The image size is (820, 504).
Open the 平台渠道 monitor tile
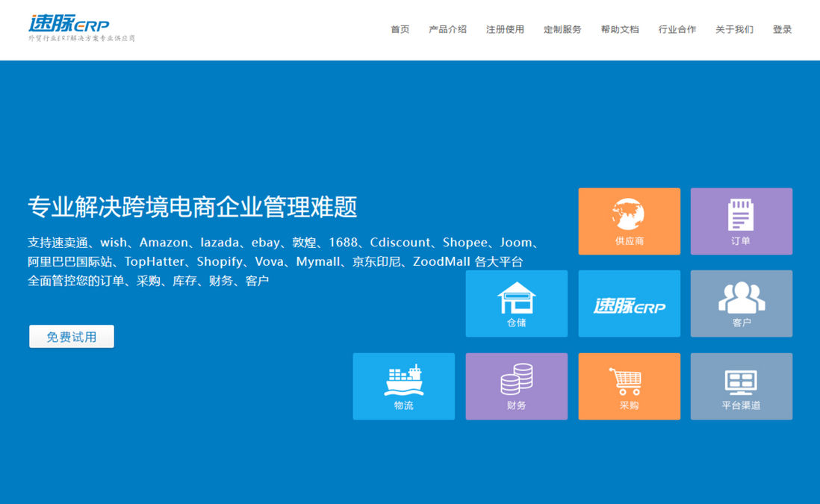(x=741, y=386)
